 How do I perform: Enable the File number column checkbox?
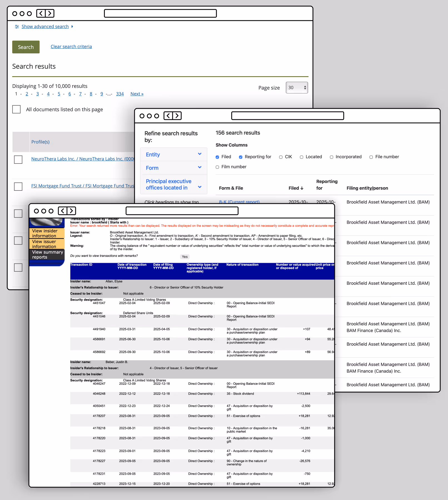point(371,157)
